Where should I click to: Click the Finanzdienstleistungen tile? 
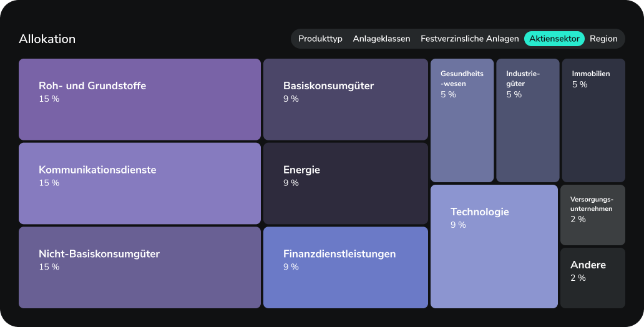[346, 267]
